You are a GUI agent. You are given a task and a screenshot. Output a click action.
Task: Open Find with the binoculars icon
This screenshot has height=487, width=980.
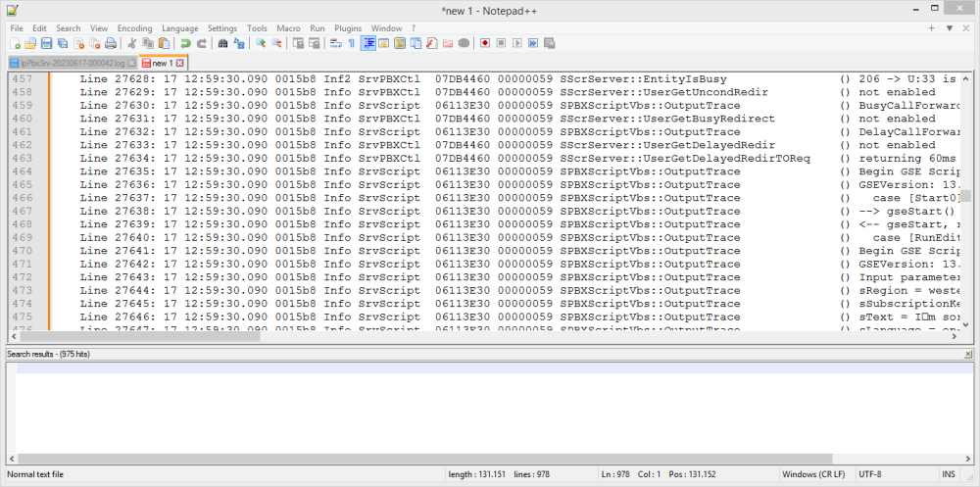coord(222,43)
